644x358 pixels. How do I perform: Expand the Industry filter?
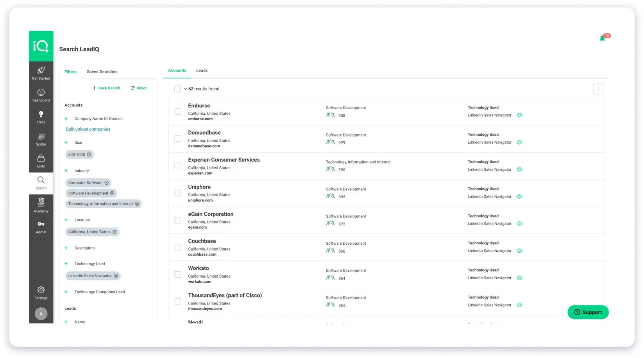click(66, 171)
